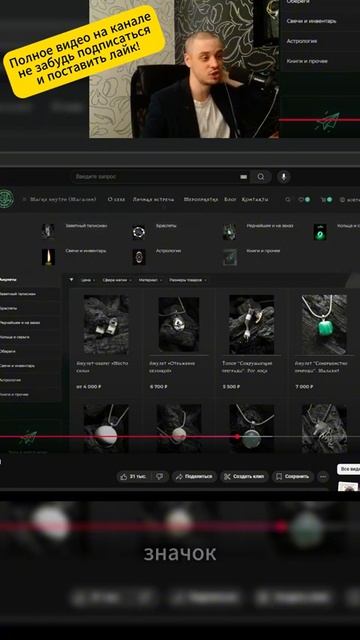The height and width of the screenshot is (640, 360).
Task: Click the YouTube search magnifier button
Action: [x=261, y=177]
